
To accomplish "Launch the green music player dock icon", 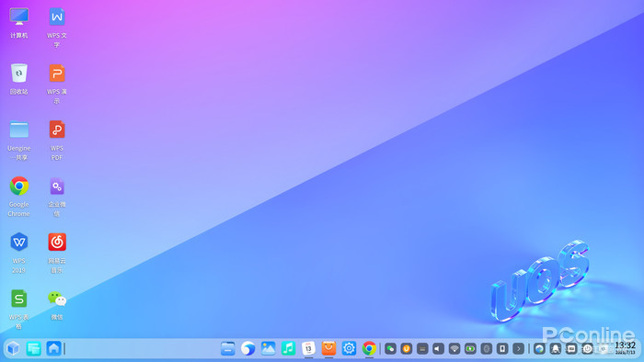I will tap(288, 348).
